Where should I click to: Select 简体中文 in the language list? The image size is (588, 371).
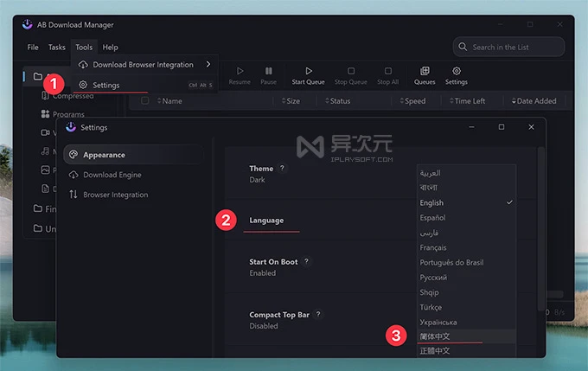(466, 336)
